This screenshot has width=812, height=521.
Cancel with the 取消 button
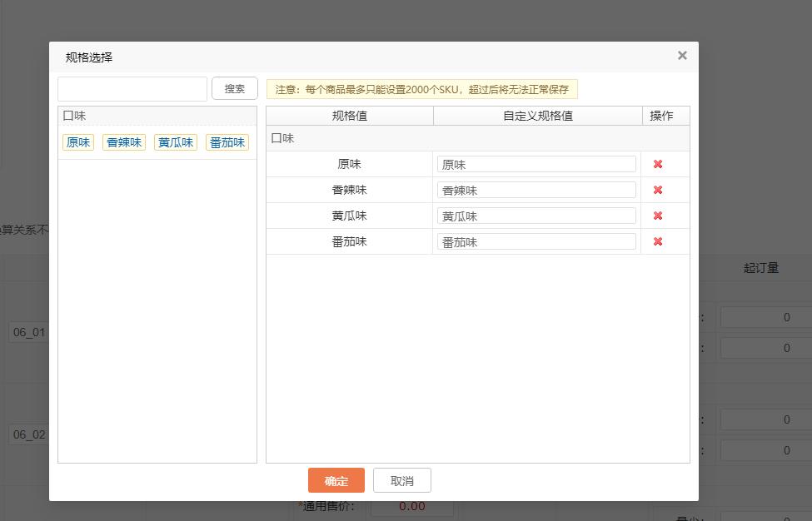(402, 481)
